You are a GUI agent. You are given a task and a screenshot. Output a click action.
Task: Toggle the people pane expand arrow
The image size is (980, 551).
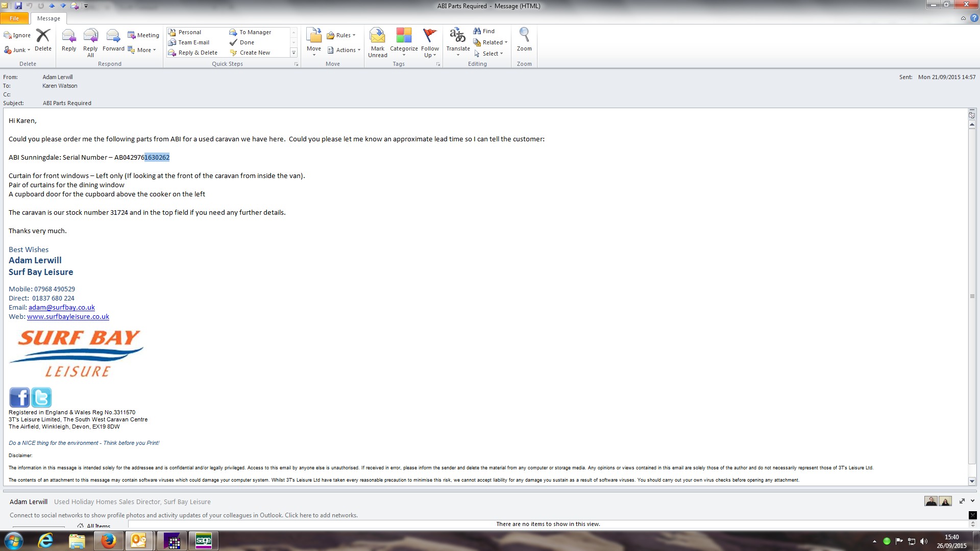click(972, 501)
